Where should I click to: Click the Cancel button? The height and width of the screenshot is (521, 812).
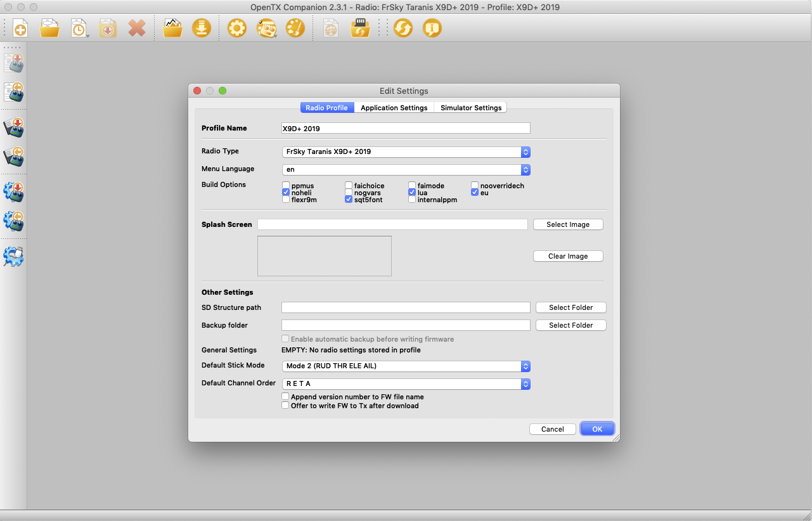553,429
